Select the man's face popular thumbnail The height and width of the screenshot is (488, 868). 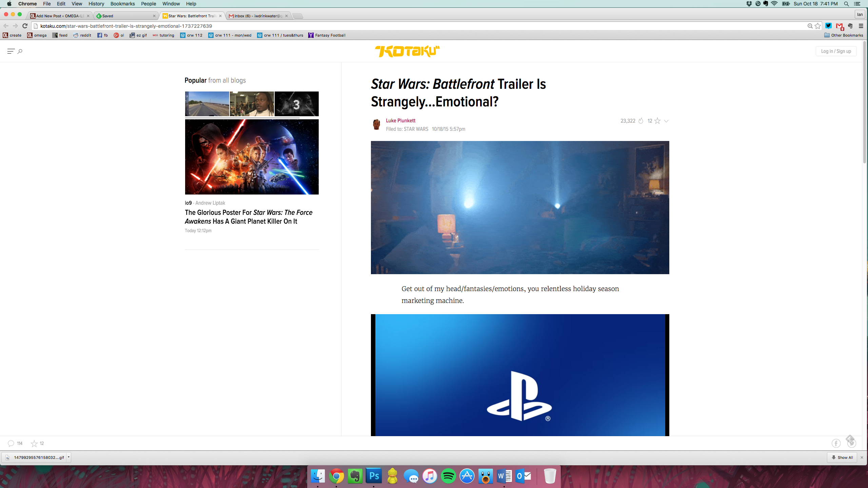tap(252, 104)
